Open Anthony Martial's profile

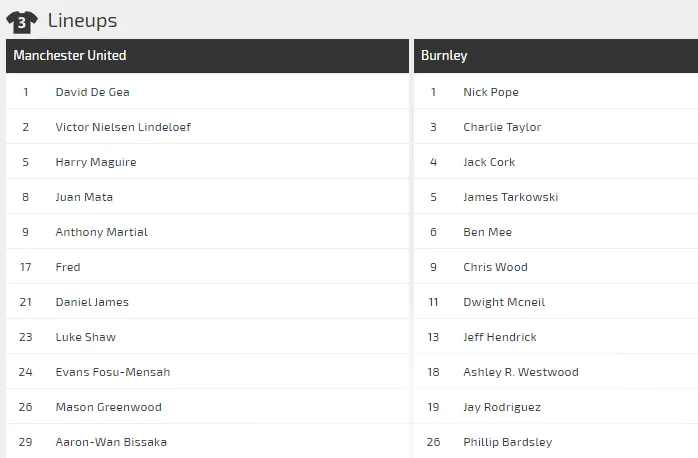click(x=101, y=232)
